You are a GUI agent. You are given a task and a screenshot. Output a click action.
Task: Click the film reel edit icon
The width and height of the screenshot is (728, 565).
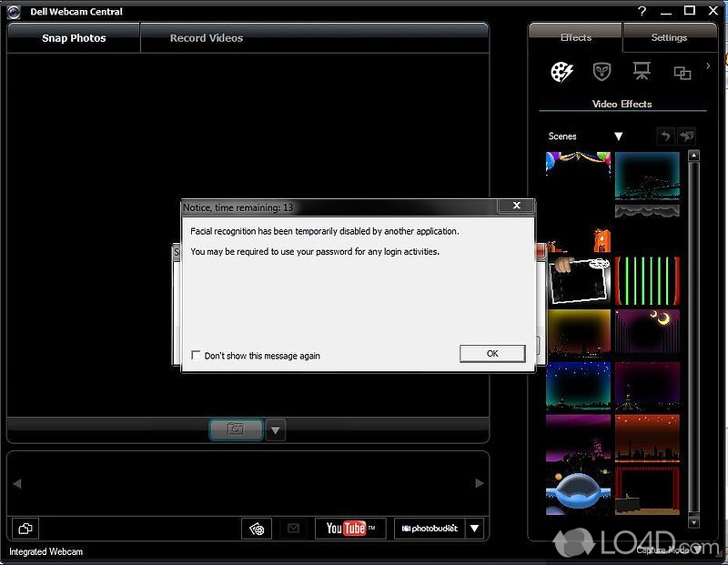click(258, 529)
